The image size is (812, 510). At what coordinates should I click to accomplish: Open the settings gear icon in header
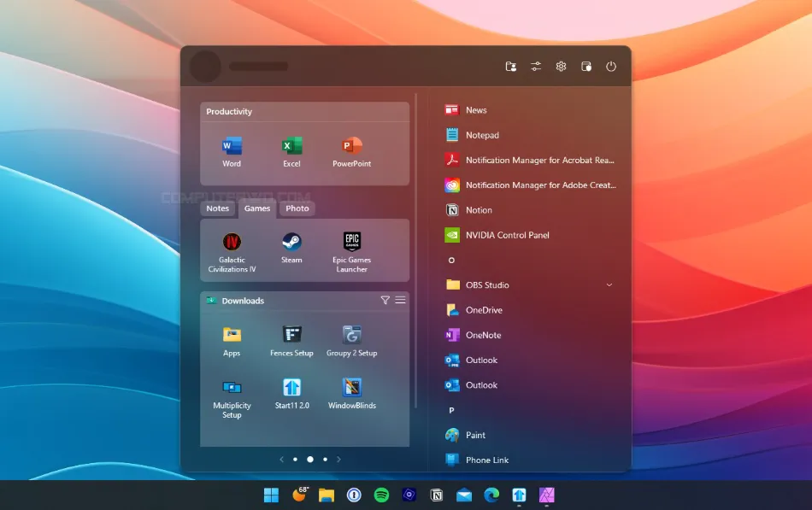pyautogui.click(x=561, y=67)
